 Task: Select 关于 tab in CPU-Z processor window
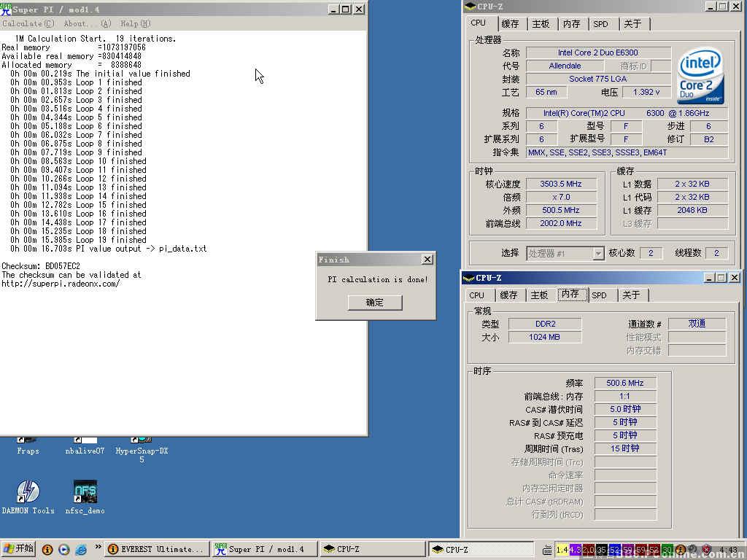[x=632, y=24]
